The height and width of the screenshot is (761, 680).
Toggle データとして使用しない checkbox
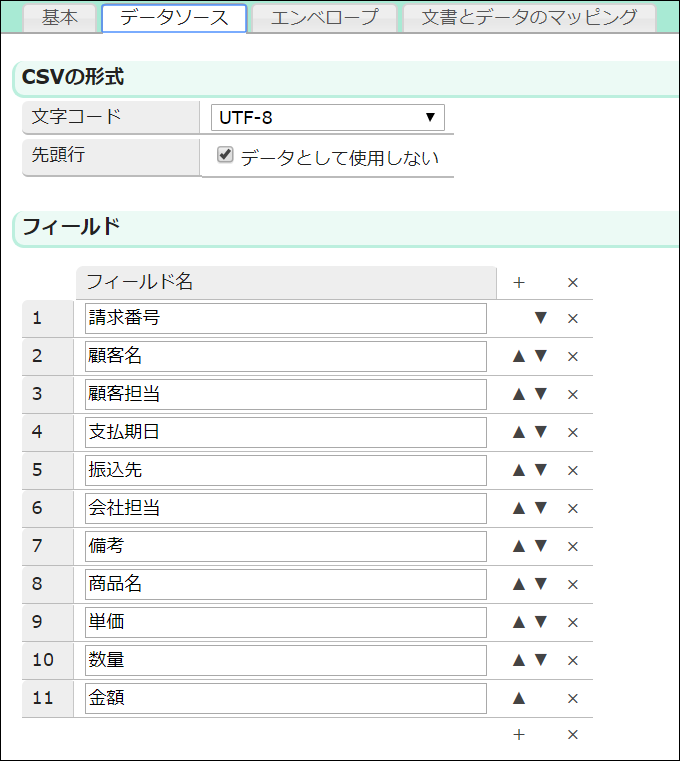[226, 155]
